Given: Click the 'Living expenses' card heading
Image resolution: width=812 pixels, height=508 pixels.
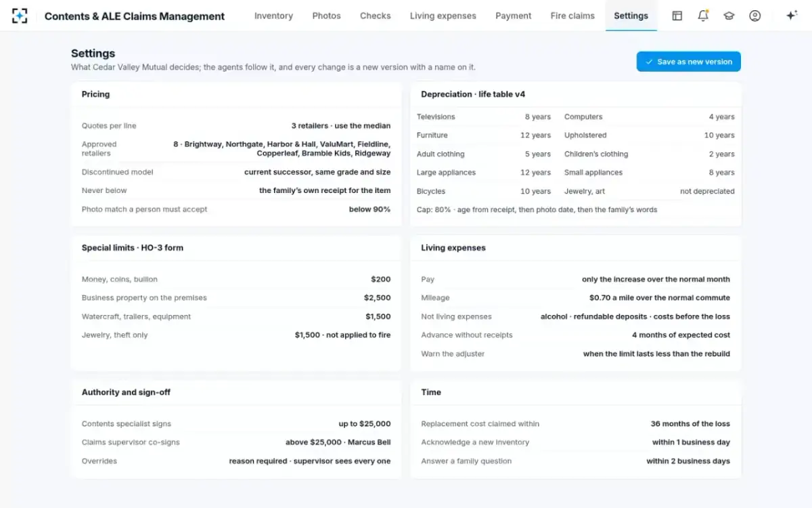Looking at the screenshot, I should 453,248.
